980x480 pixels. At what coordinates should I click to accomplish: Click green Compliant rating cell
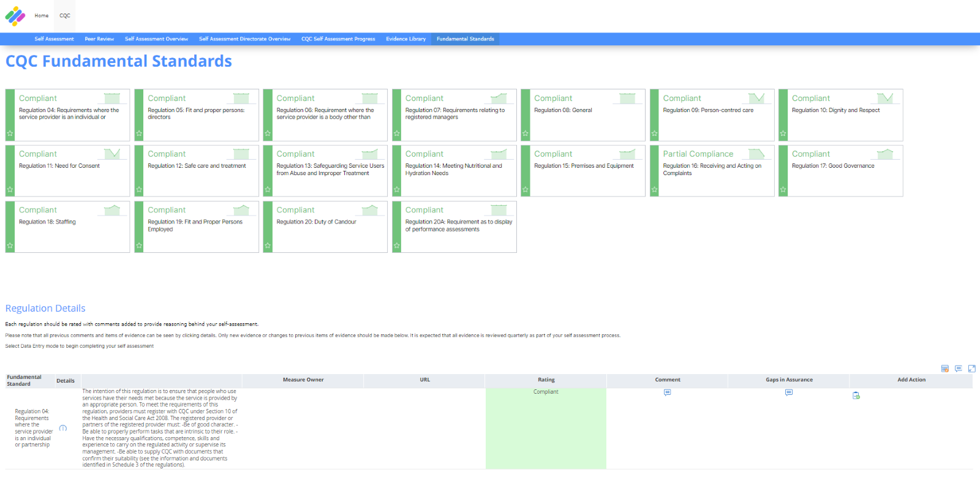coord(546,429)
